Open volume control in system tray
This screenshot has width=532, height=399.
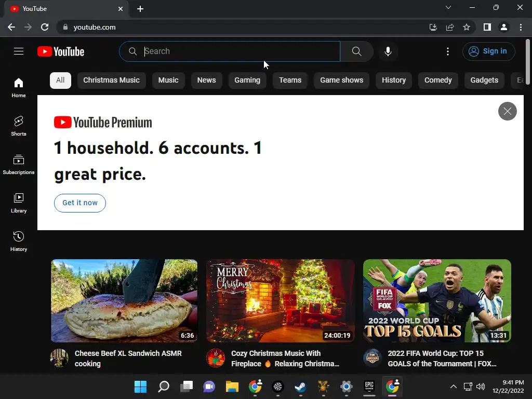point(481,387)
